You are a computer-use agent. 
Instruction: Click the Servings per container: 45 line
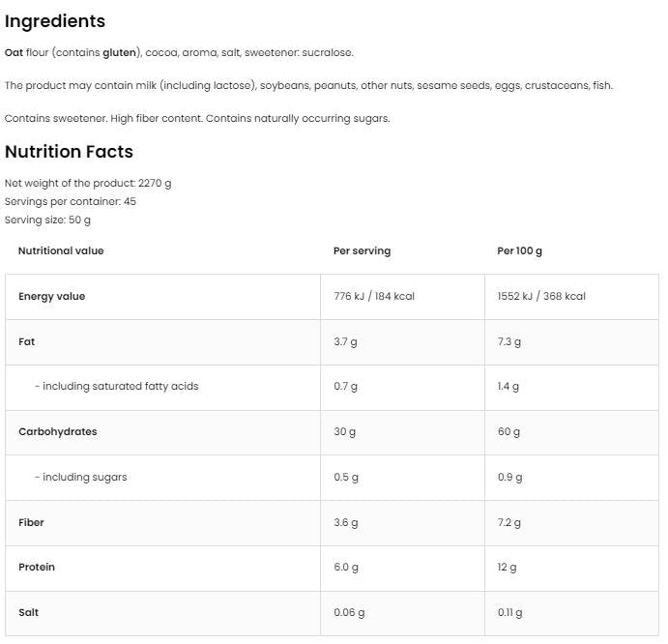70,201
